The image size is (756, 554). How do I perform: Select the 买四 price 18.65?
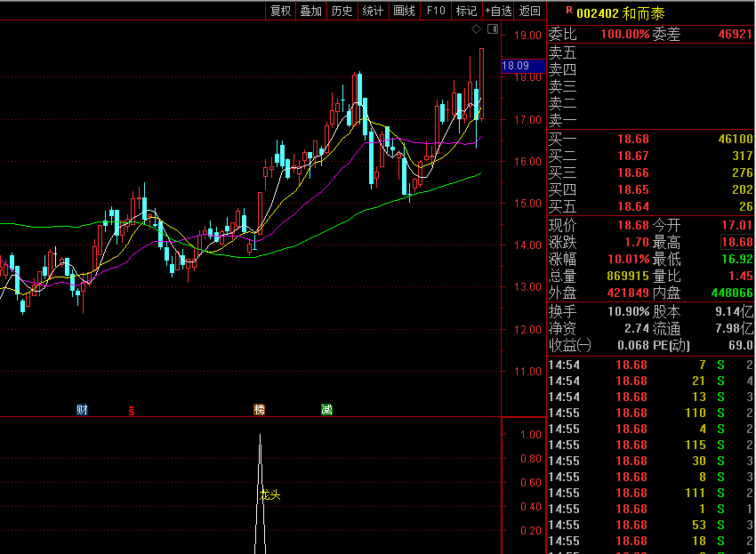pos(633,190)
